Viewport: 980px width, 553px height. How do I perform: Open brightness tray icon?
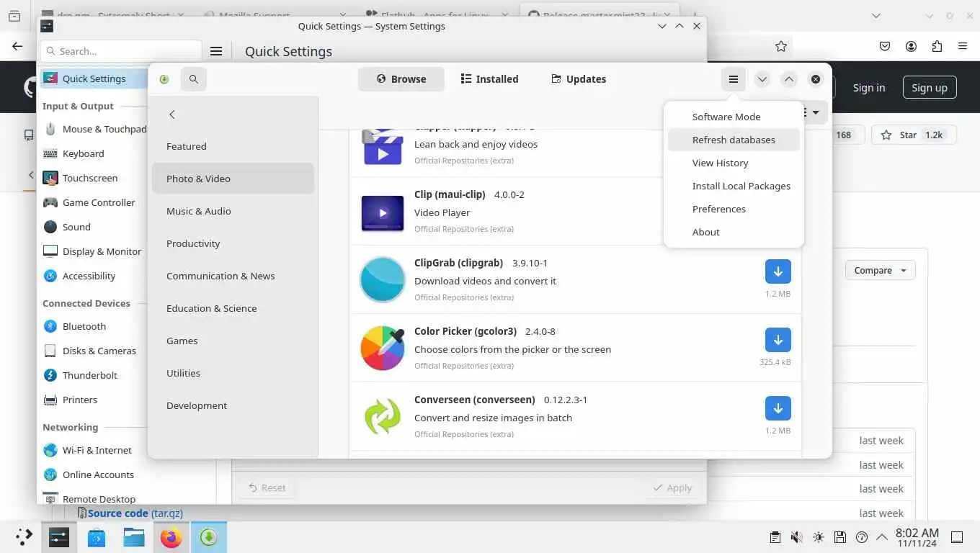coord(818,537)
